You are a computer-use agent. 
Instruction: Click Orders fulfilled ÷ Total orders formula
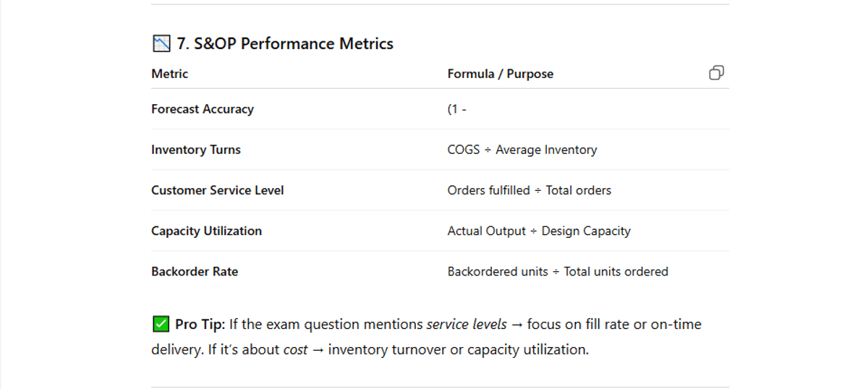click(529, 190)
